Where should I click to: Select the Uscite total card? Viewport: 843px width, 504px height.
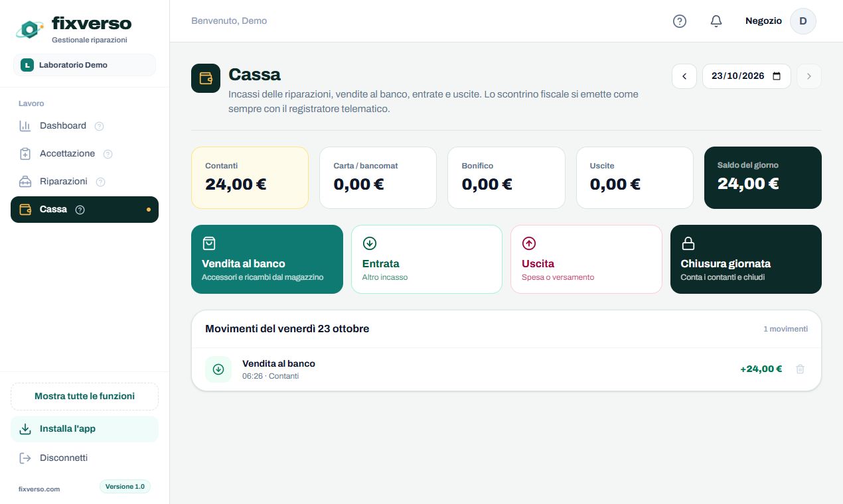point(635,178)
